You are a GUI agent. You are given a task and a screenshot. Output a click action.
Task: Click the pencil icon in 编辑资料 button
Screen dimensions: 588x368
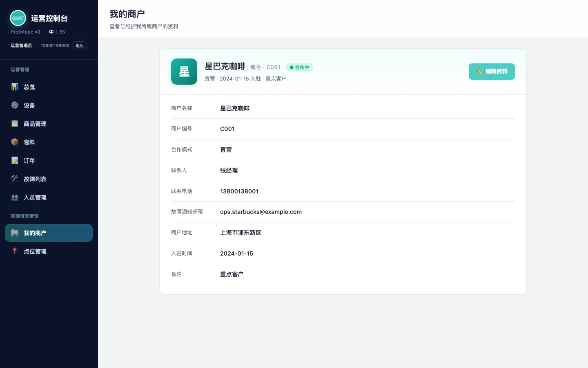point(479,72)
